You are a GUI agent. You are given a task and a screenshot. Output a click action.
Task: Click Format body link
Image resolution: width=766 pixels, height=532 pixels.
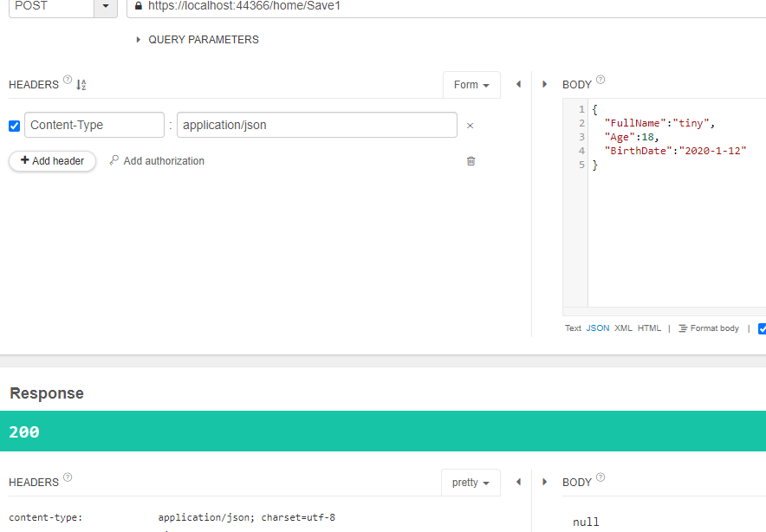pyautogui.click(x=708, y=328)
